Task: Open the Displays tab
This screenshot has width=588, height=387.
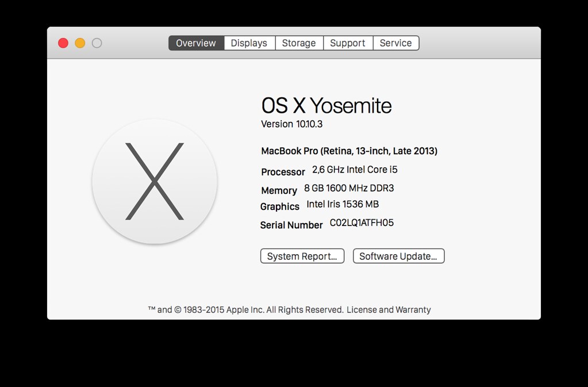Action: [249, 43]
